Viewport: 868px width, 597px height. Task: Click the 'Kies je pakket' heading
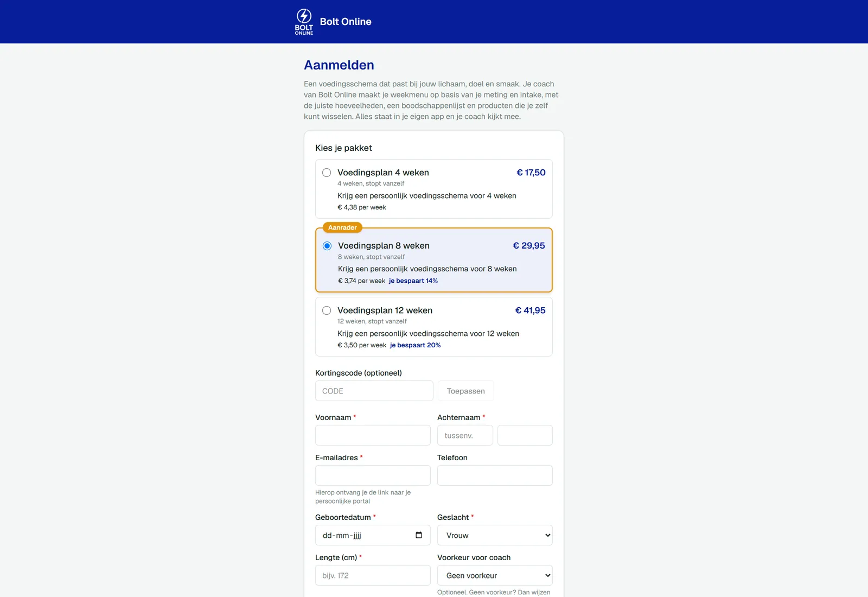click(343, 148)
